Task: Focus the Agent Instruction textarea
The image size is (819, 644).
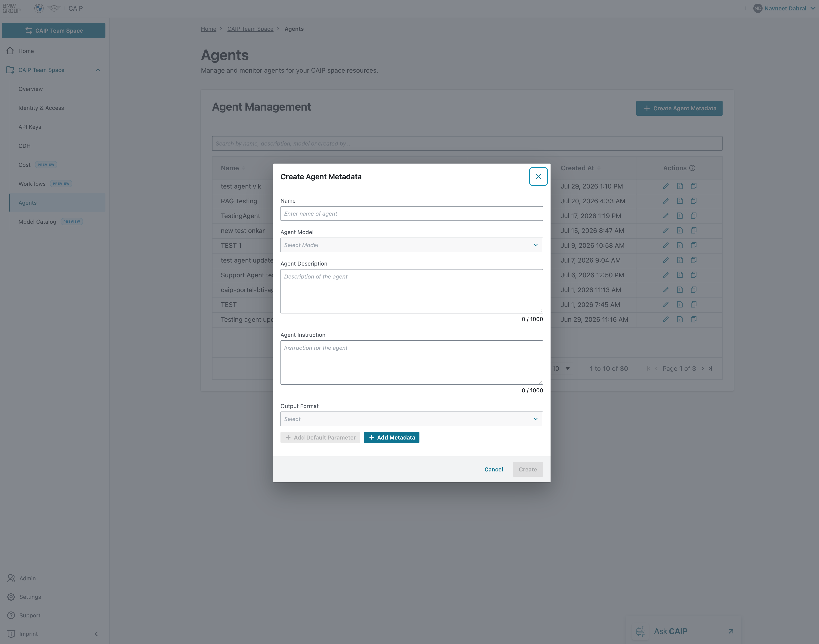Action: click(412, 362)
